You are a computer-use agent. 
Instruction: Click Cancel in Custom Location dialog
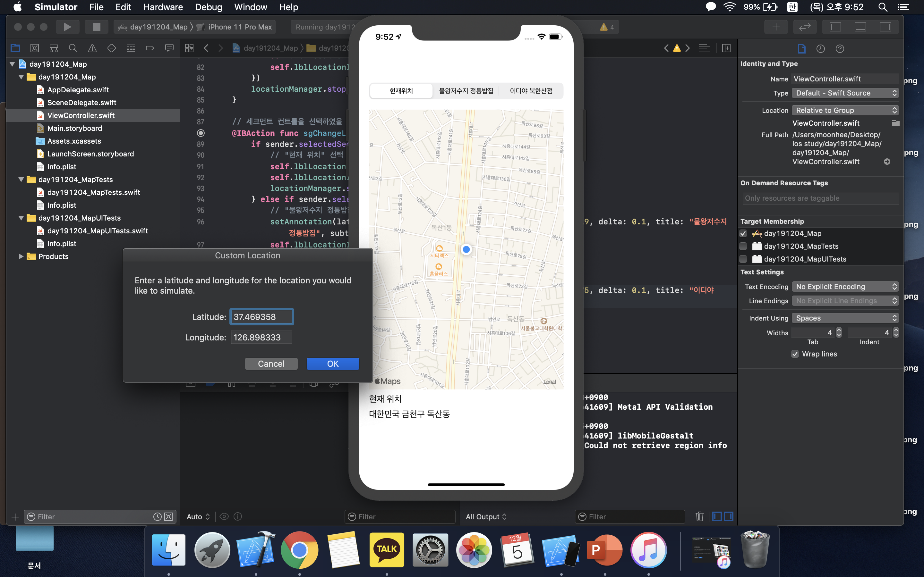(x=271, y=364)
